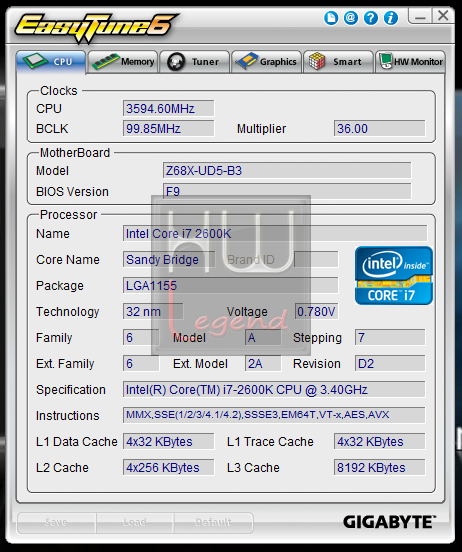The image size is (462, 552).
Task: Click the Load button
Action: (135, 522)
